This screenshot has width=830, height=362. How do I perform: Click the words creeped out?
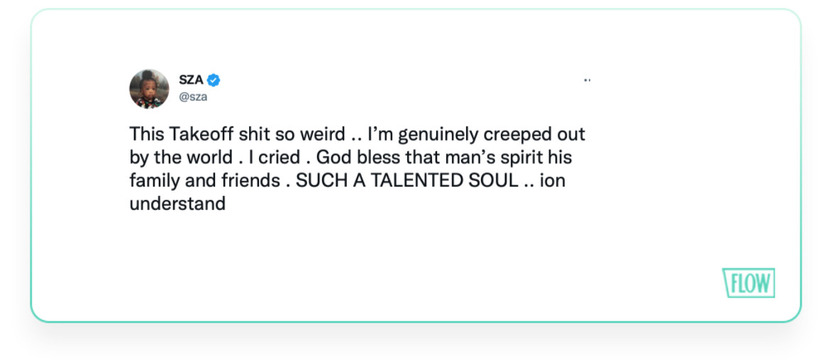535,135
